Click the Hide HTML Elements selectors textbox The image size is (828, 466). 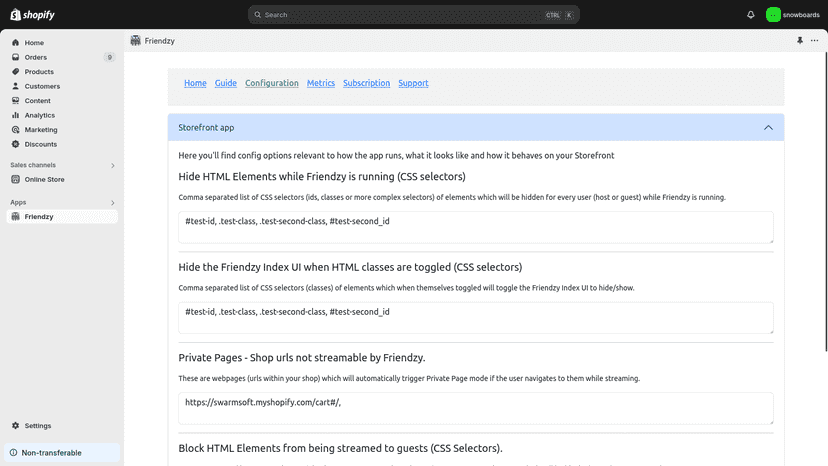476,227
